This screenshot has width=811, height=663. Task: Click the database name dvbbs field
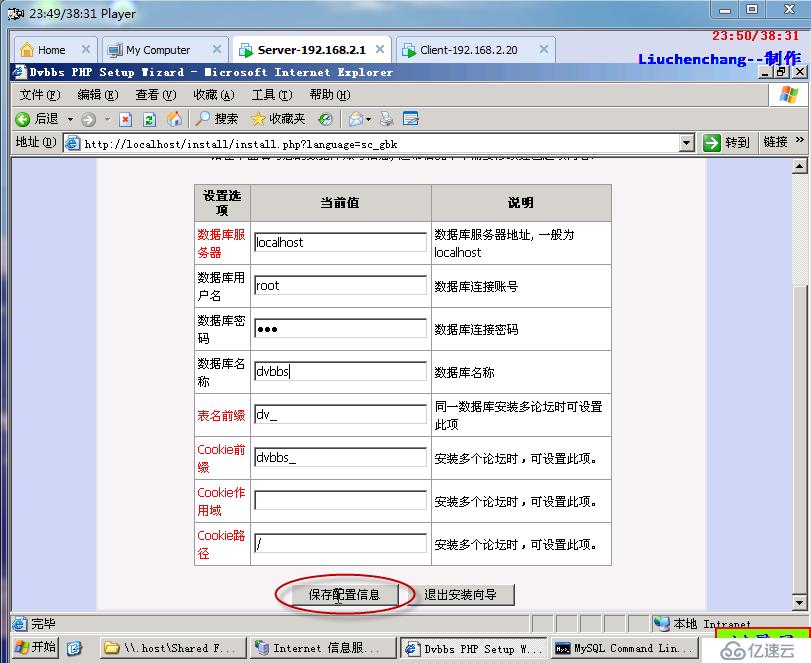pyautogui.click(x=340, y=371)
